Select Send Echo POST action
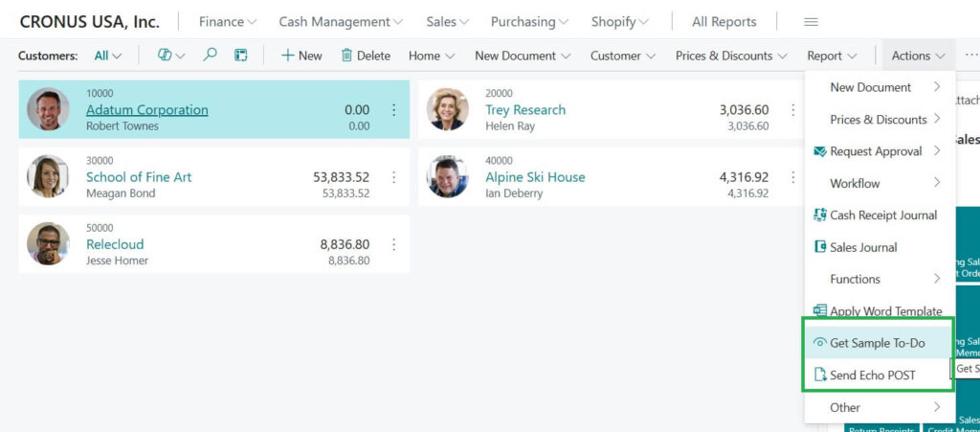This screenshot has width=980, height=432. (x=880, y=375)
